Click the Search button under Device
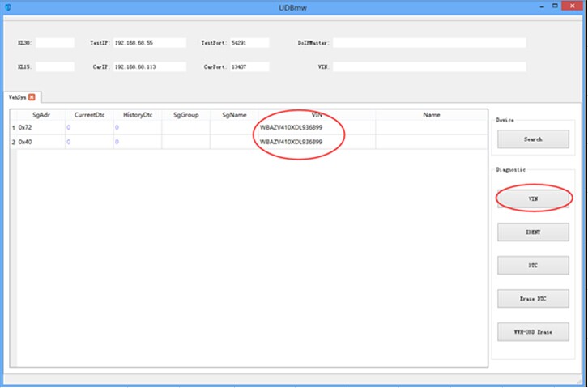This screenshot has height=388, width=588. (533, 139)
